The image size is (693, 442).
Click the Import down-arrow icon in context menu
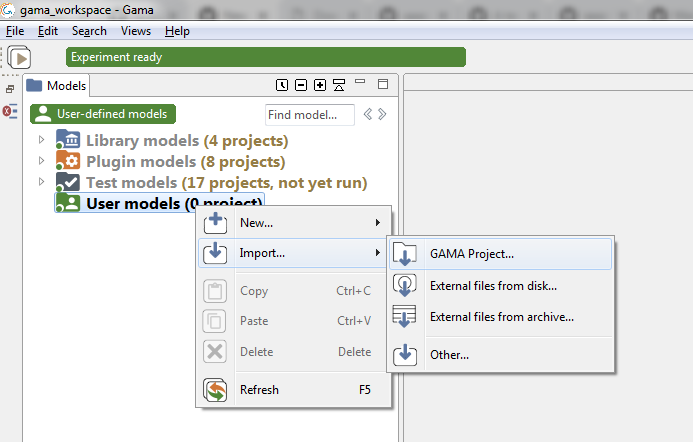215,253
